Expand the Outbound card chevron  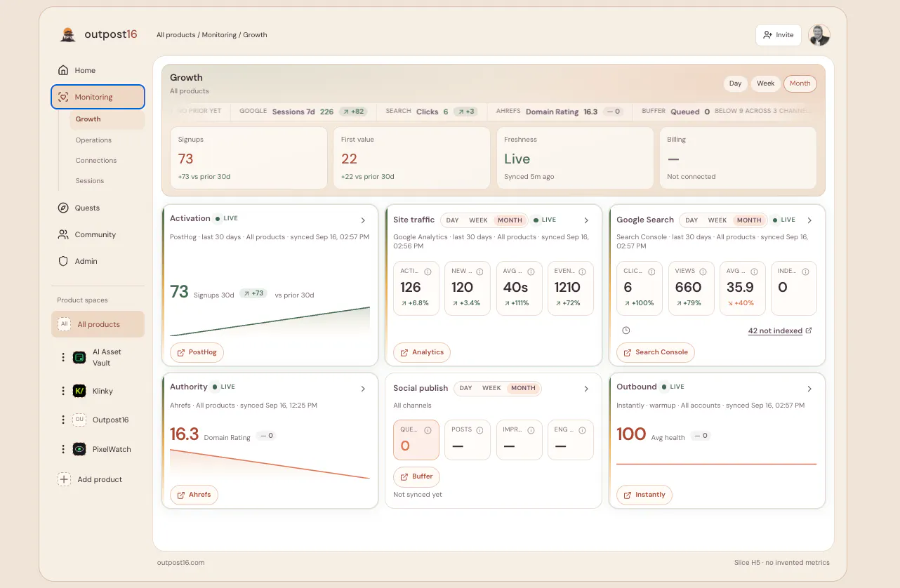coord(809,389)
